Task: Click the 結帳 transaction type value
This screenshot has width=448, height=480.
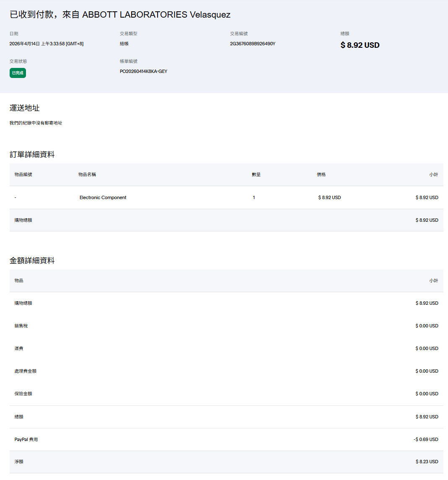Action: click(x=124, y=44)
